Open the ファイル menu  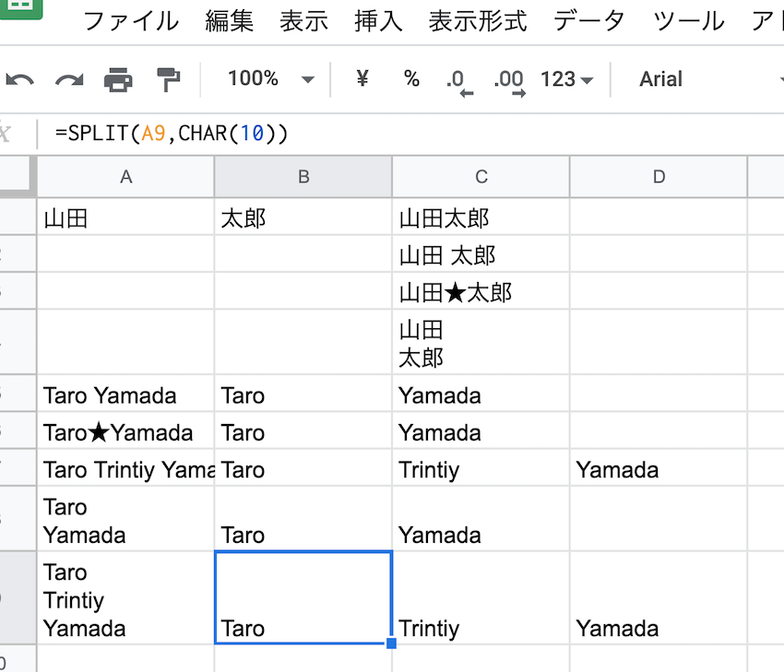(x=131, y=20)
